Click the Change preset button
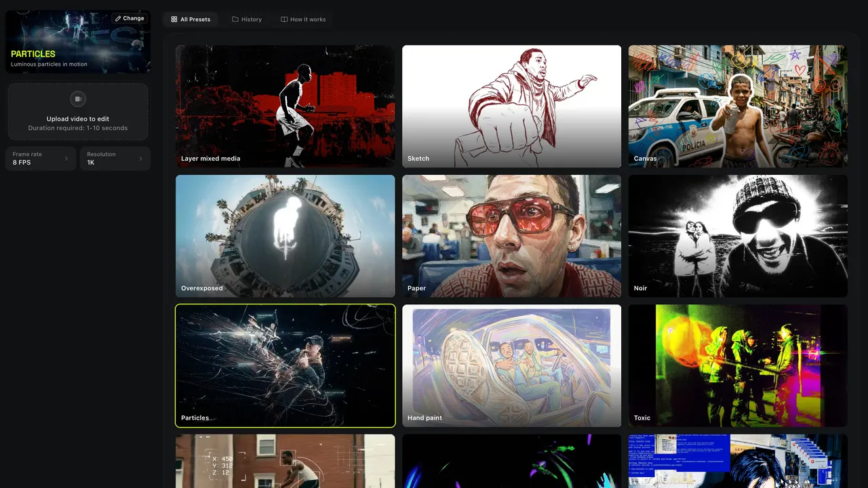This screenshot has width=868, height=488. (x=130, y=18)
